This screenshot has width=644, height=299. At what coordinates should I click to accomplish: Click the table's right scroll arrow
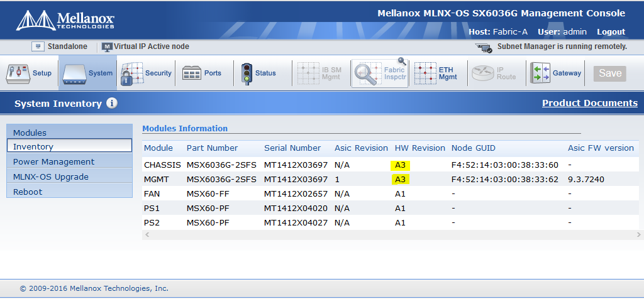639,235
